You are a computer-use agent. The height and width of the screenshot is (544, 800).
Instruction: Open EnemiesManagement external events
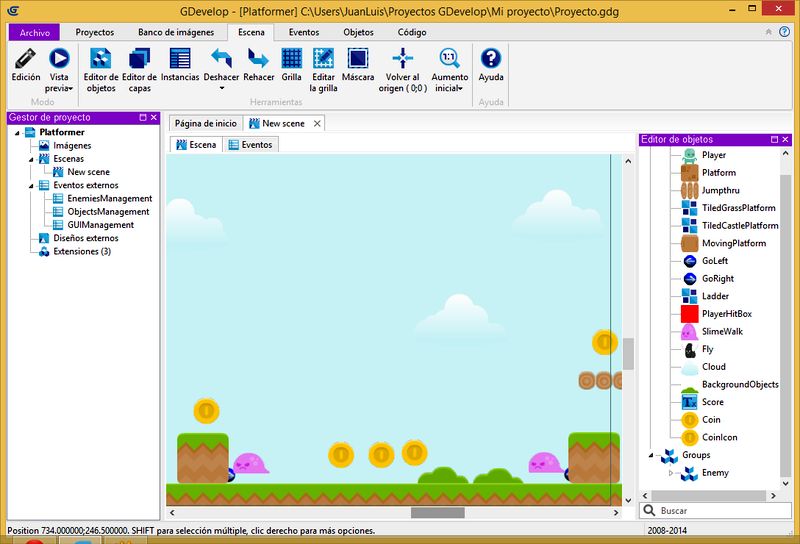tap(110, 199)
